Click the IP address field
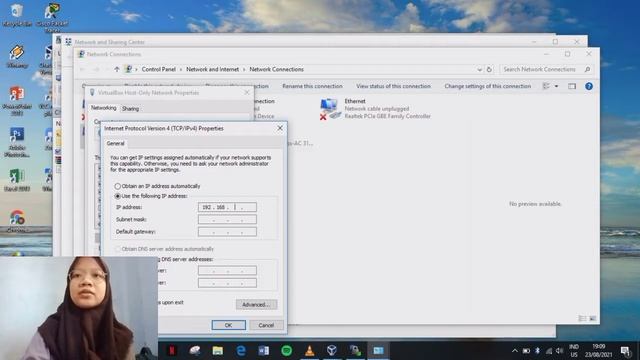 227,207
